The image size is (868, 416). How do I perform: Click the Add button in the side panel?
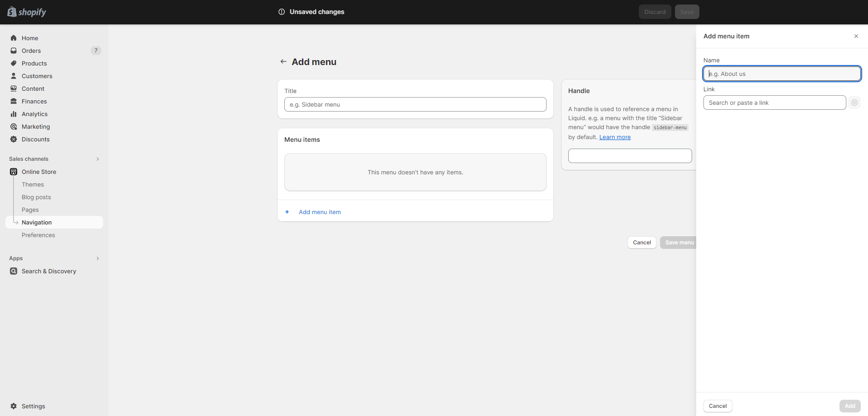click(x=850, y=406)
